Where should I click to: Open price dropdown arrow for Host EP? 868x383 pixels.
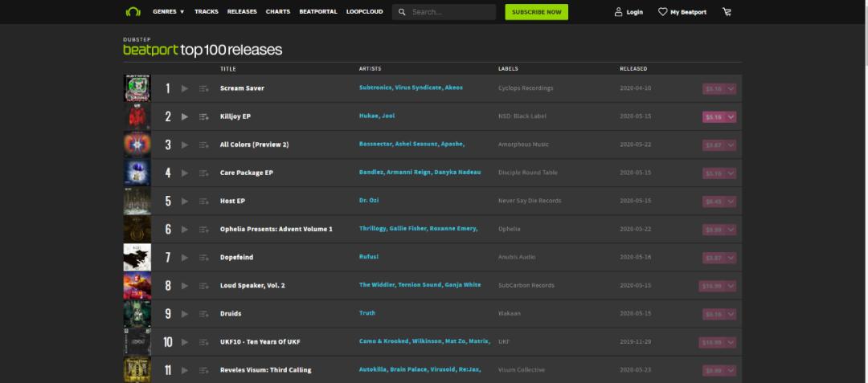point(731,202)
